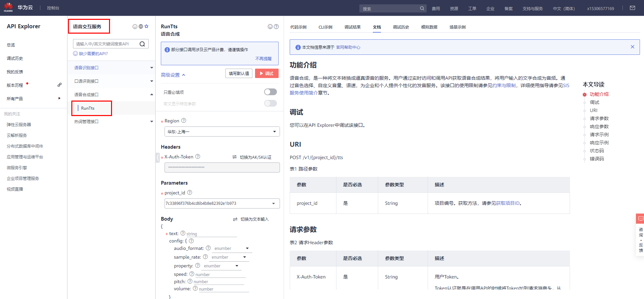This screenshot has width=644, height=299.
Task: Open 总览 in the left sidebar
Action: click(11, 45)
